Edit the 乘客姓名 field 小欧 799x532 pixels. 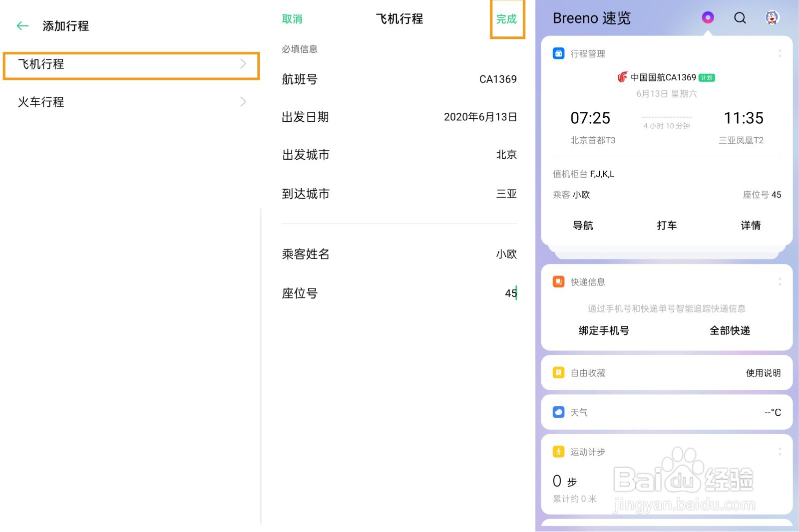(399, 254)
